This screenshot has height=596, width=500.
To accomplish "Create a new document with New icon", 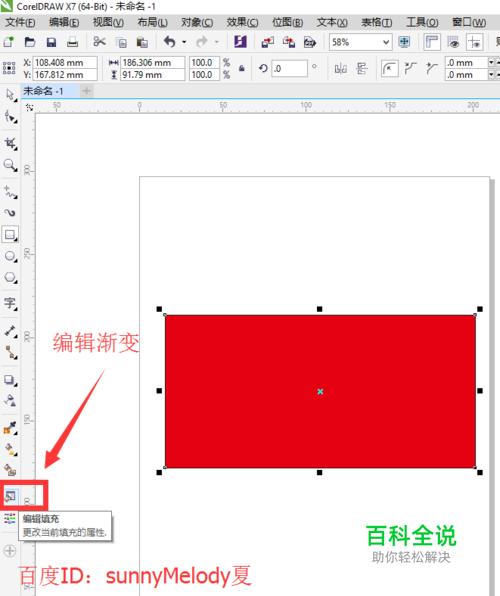I will click(x=8, y=42).
